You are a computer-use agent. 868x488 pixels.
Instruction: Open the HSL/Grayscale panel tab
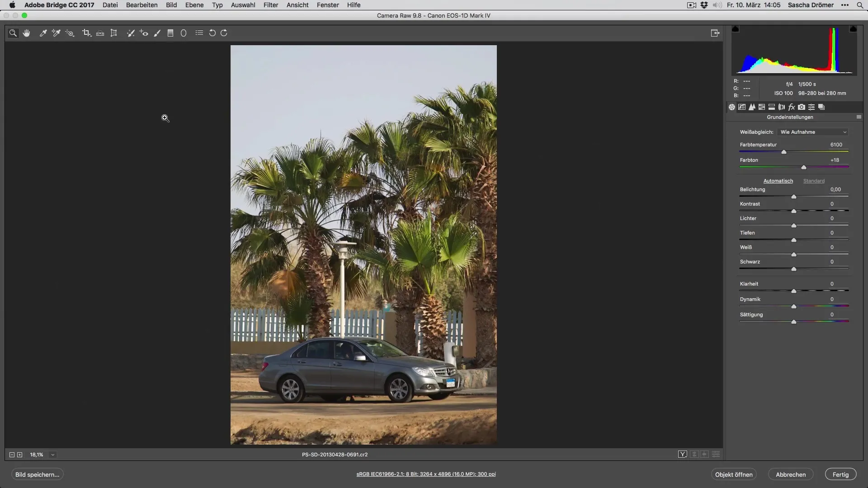tap(762, 107)
